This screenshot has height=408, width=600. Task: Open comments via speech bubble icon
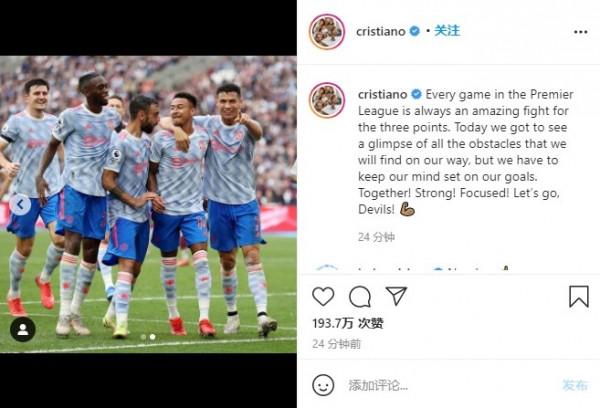(360, 297)
